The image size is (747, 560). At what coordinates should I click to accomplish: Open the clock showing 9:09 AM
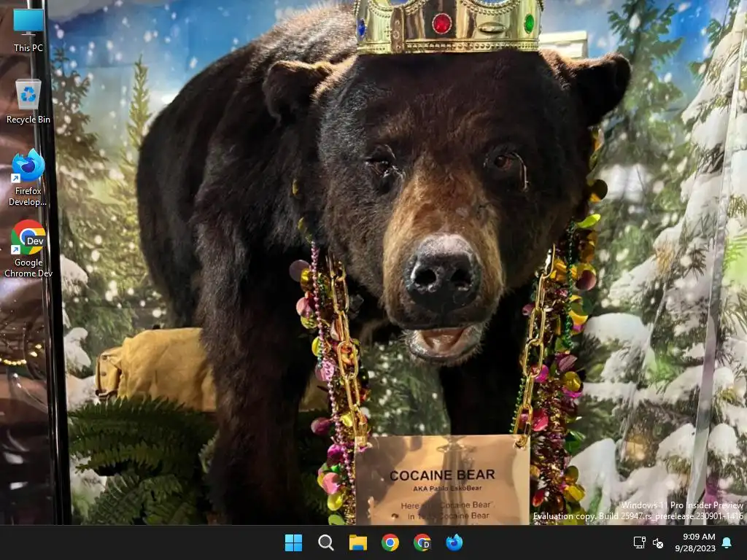(x=695, y=542)
